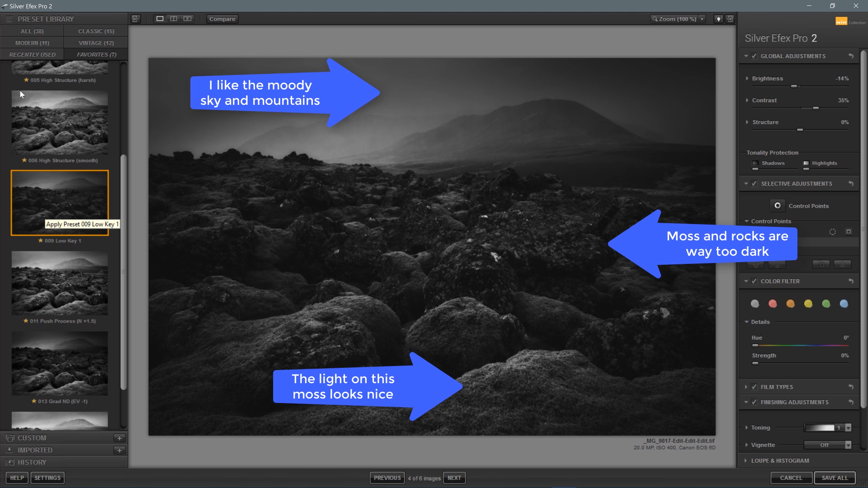
Task: Click the Cancel button
Action: click(x=791, y=478)
